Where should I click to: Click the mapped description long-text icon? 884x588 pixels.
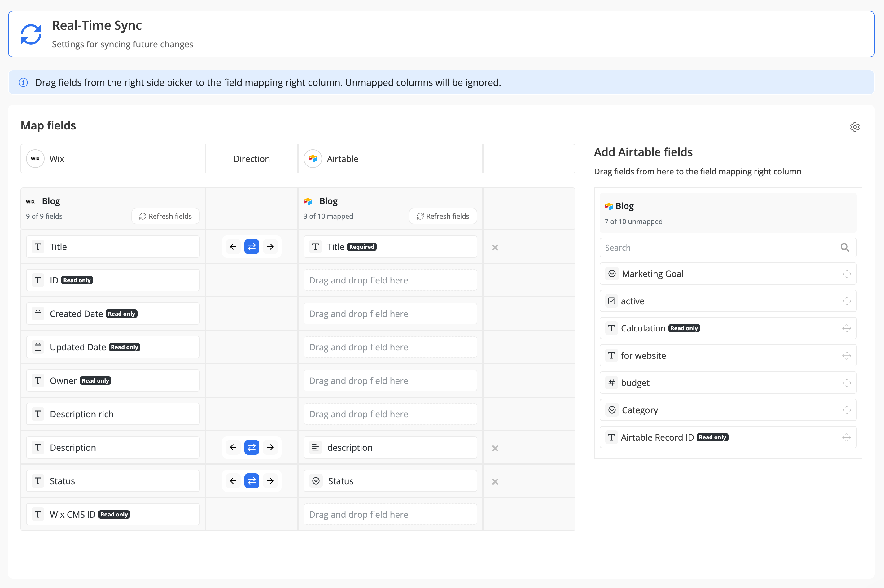[315, 447]
